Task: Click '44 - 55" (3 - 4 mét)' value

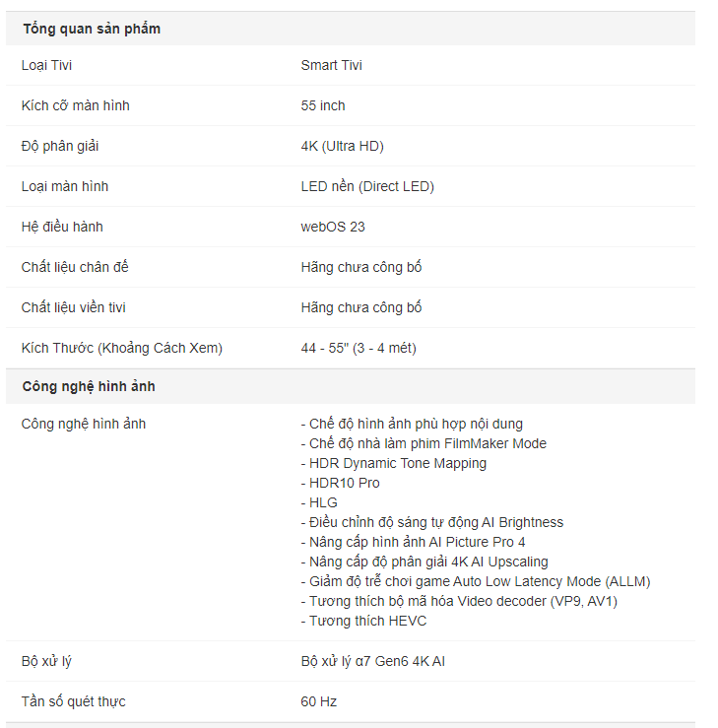Action: (359, 348)
